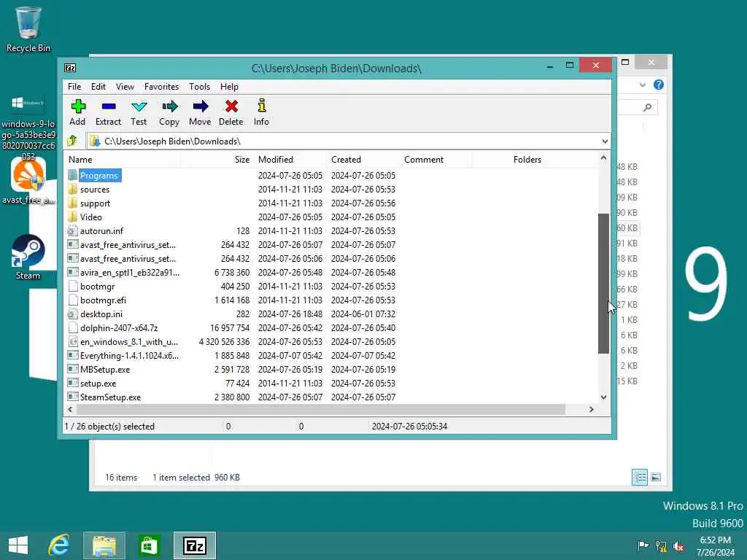Click the taskbar clock and date
This screenshot has height=560, width=747.
(715, 546)
